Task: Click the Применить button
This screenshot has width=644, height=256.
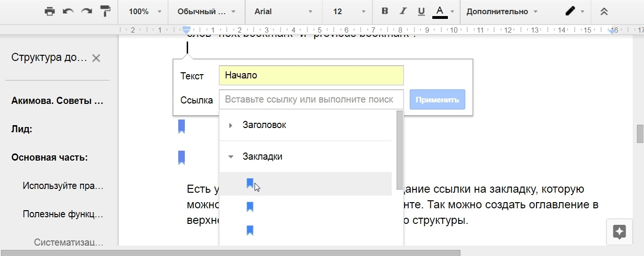Action: point(437,100)
